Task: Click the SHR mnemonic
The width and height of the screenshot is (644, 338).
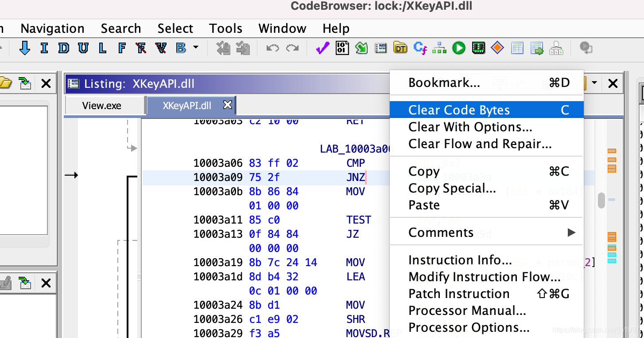Action: [x=356, y=319]
